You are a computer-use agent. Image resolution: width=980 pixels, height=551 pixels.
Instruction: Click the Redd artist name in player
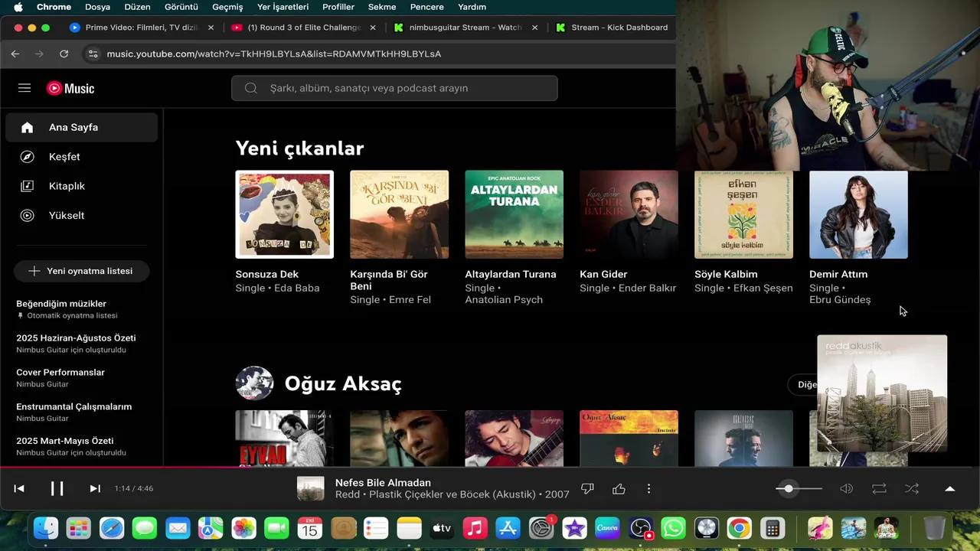point(347,494)
